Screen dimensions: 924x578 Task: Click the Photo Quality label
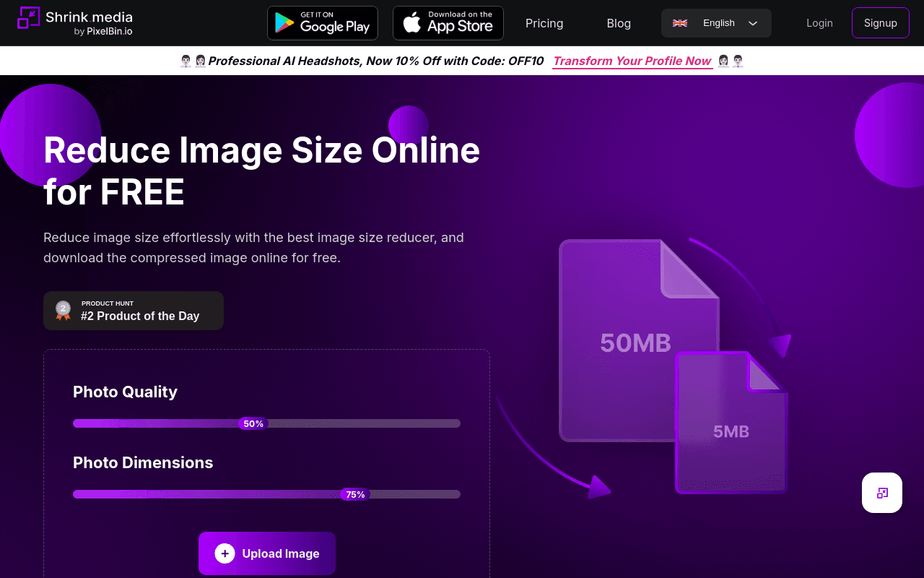click(x=125, y=392)
